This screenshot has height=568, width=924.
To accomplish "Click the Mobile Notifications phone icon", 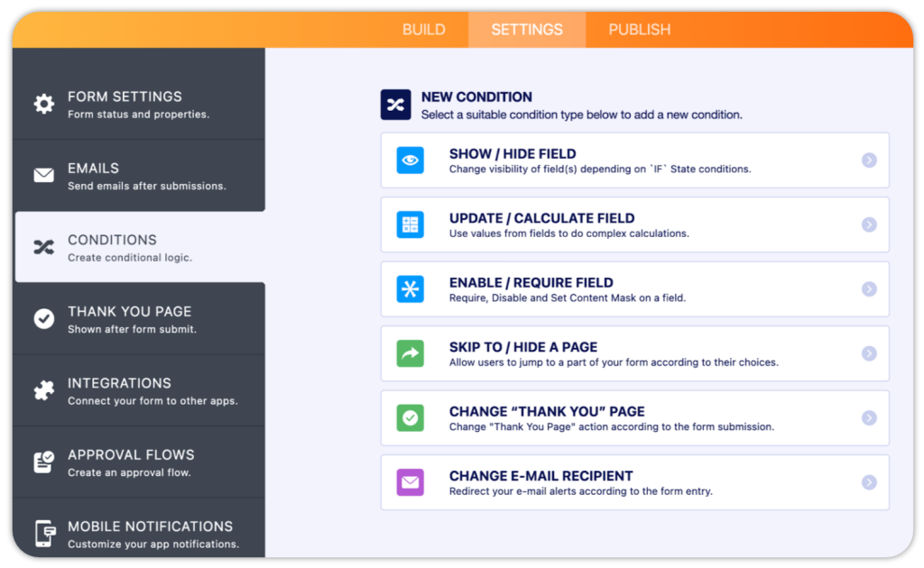I will click(45, 533).
